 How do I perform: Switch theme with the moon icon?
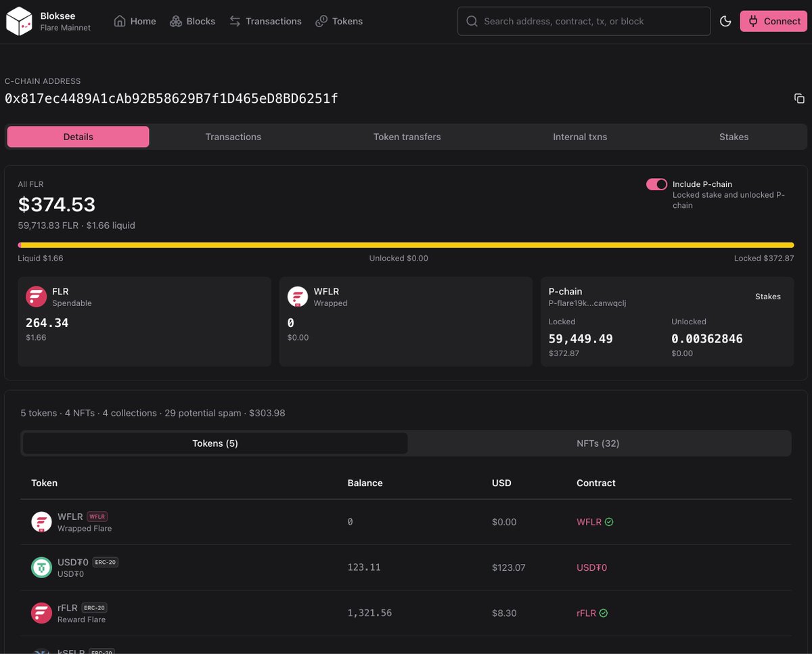[725, 21]
